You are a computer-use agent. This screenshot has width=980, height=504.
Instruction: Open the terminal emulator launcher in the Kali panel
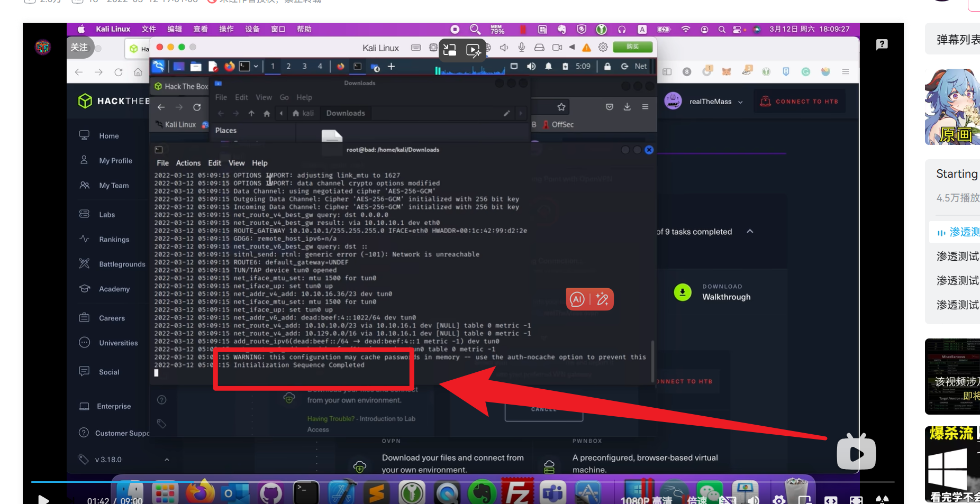(x=244, y=67)
